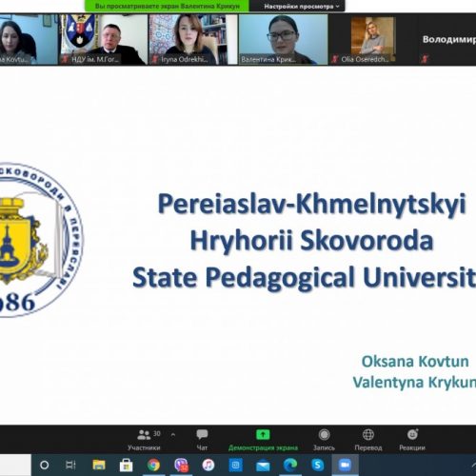The width and height of the screenshot is (476, 476).
Task: Open Cortana circle in the taskbar
Action: click(45, 466)
